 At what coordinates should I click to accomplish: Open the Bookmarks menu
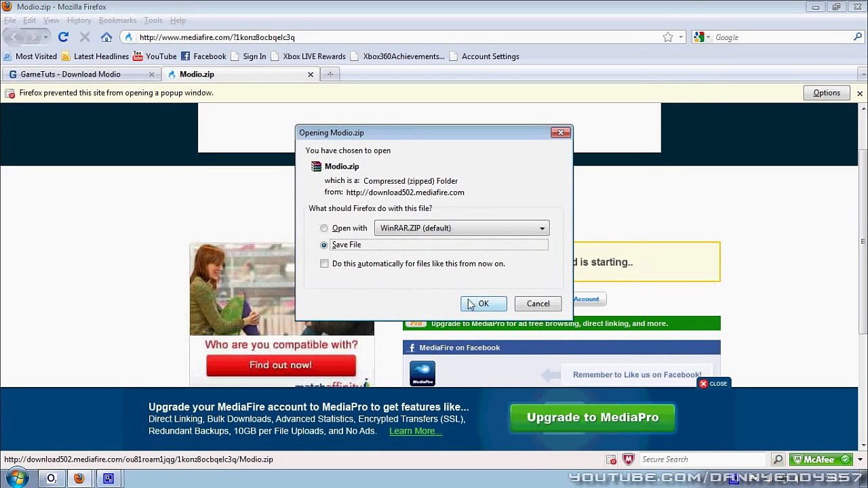click(117, 20)
